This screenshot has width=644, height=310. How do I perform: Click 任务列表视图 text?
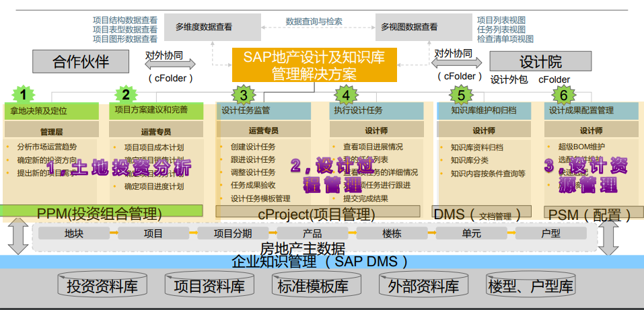point(501,30)
